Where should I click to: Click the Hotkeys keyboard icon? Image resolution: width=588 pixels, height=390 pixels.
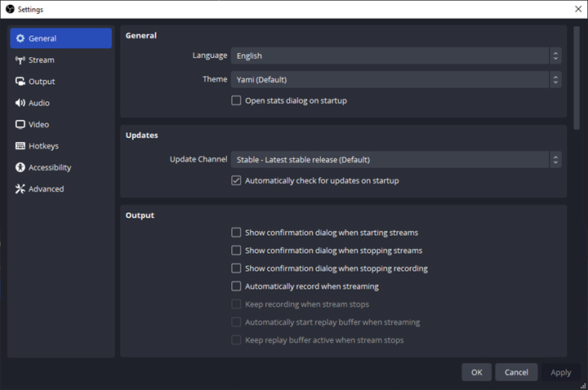[20, 146]
